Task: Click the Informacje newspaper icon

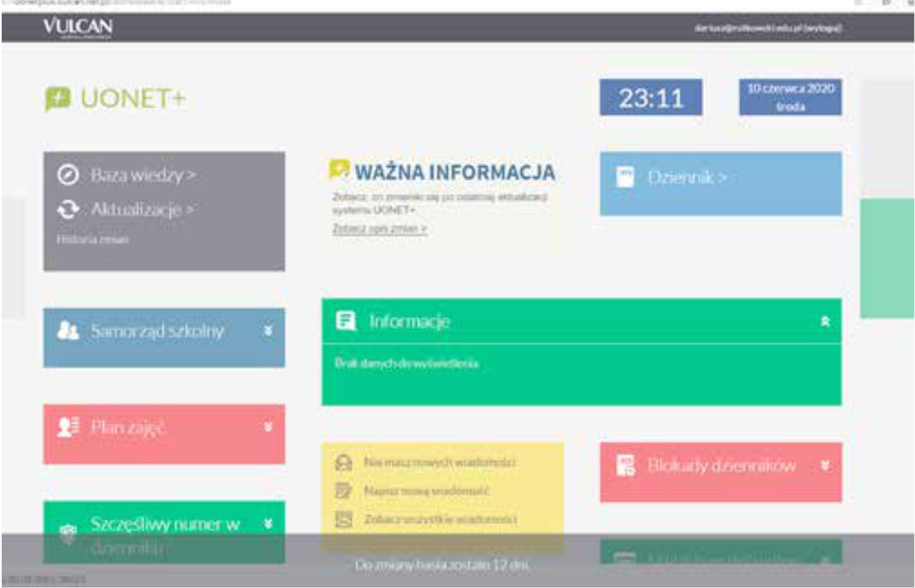Action: click(x=345, y=321)
